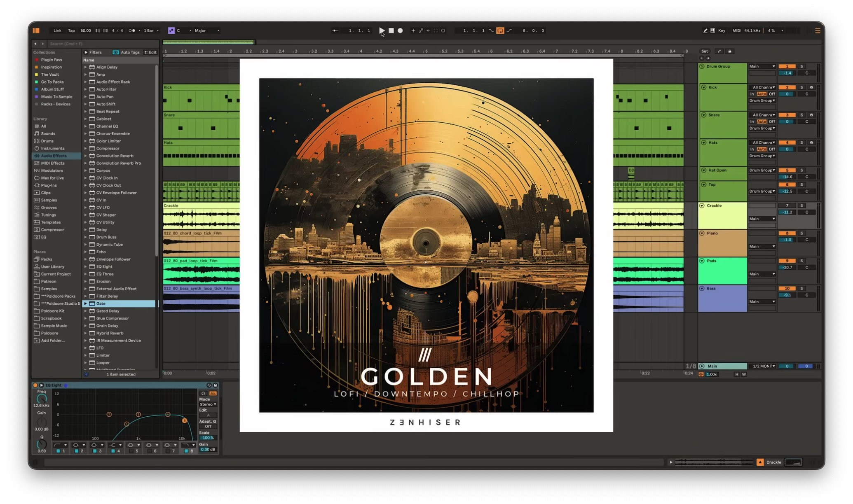
Task: Open EQ Eight Stereo mode dropdown
Action: coord(208,404)
